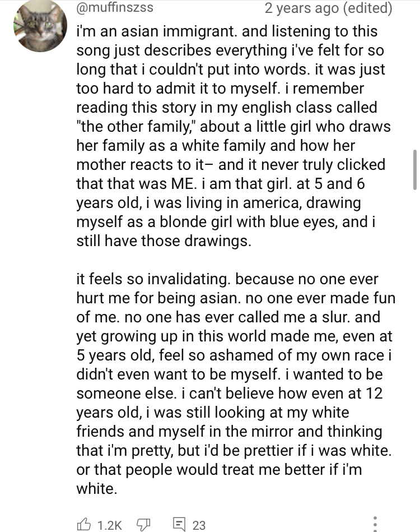Click the vertical scrollbar handle

point(414,169)
